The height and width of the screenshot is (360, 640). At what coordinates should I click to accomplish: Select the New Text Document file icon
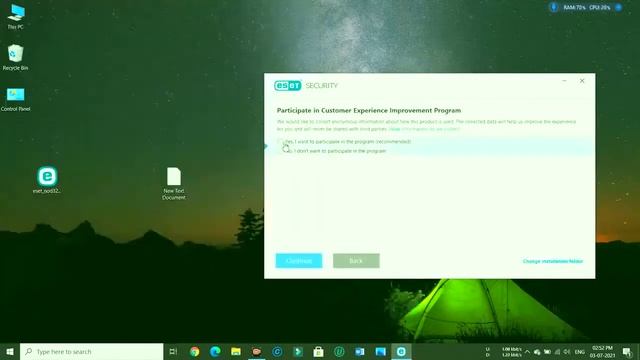(174, 183)
